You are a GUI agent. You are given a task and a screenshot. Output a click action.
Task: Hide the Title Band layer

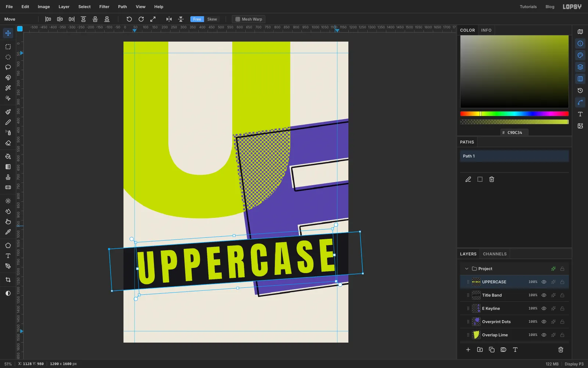coord(544,295)
